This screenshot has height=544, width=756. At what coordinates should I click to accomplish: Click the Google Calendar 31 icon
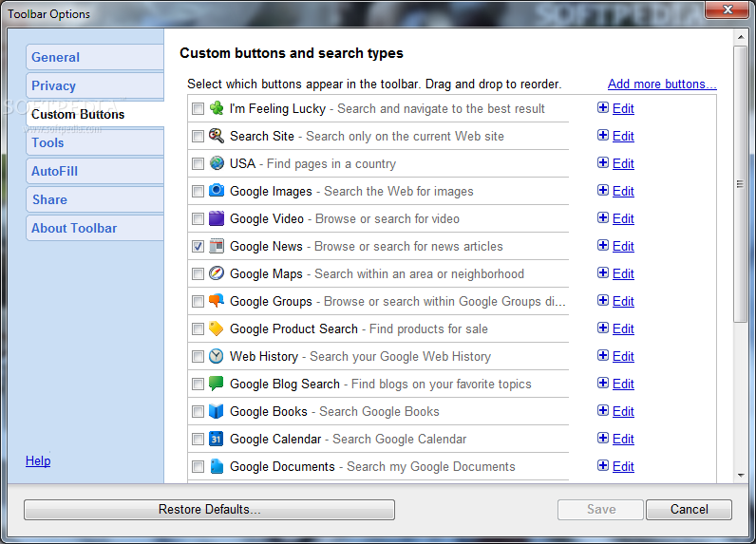tap(217, 439)
